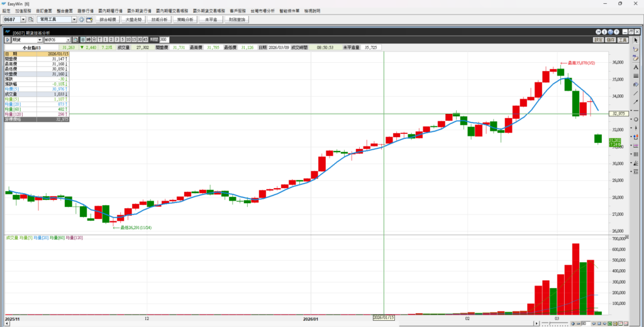Pick the diagonal trend line drawing tool
The image size is (644, 327).
tap(636, 92)
